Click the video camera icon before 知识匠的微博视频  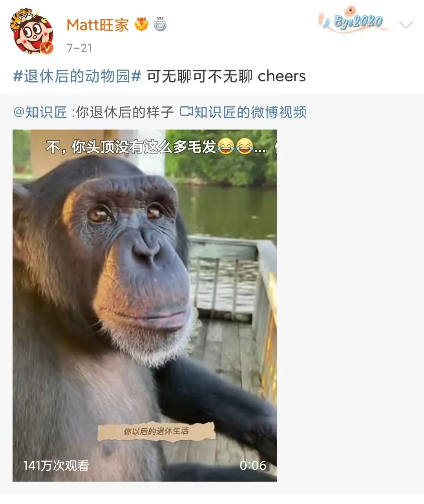(x=186, y=112)
